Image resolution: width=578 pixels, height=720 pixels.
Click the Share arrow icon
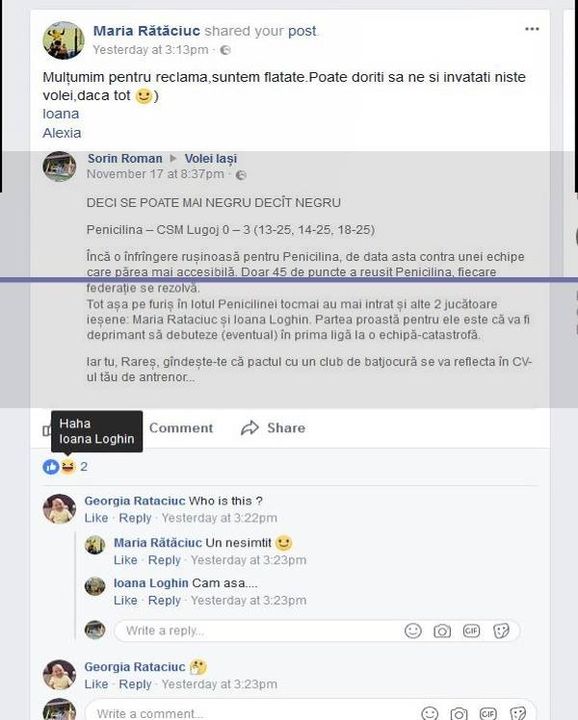[250, 428]
